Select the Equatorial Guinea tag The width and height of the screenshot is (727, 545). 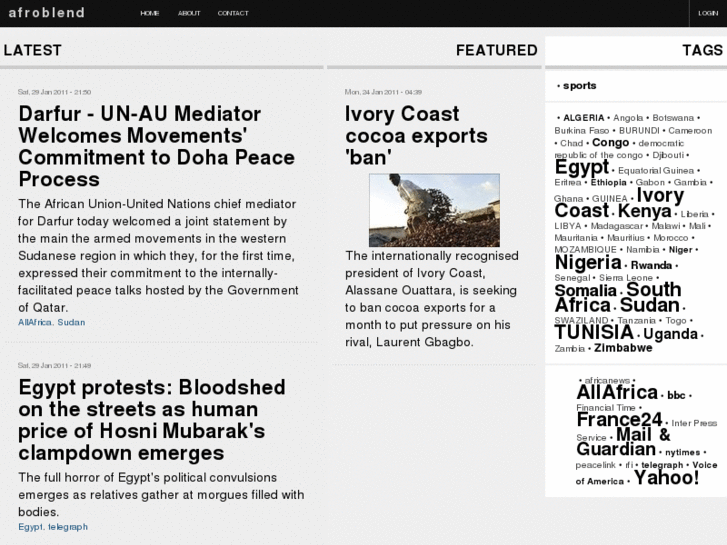click(656, 171)
